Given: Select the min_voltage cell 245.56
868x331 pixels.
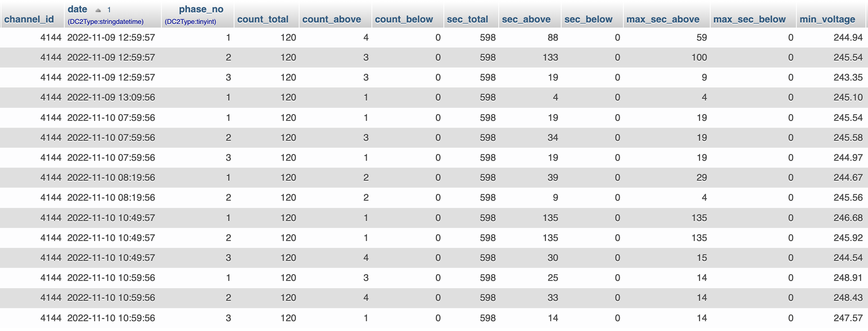Looking at the screenshot, I should pyautogui.click(x=848, y=197).
